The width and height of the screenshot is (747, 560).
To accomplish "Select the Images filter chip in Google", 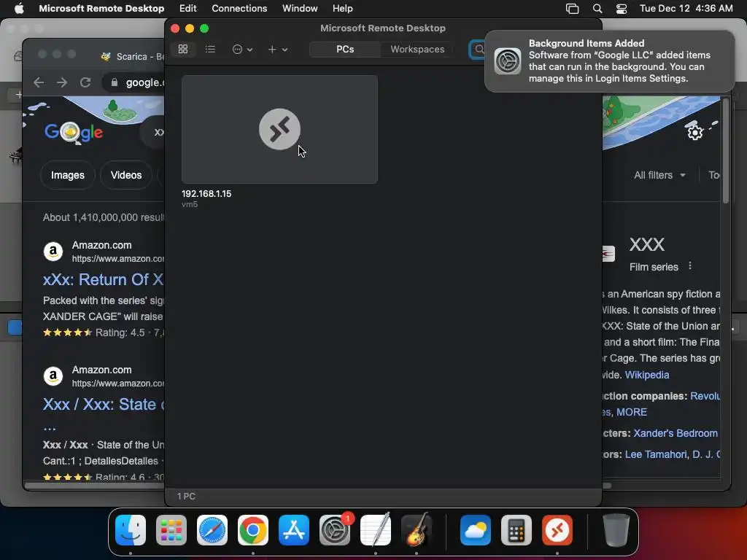I will [x=68, y=175].
